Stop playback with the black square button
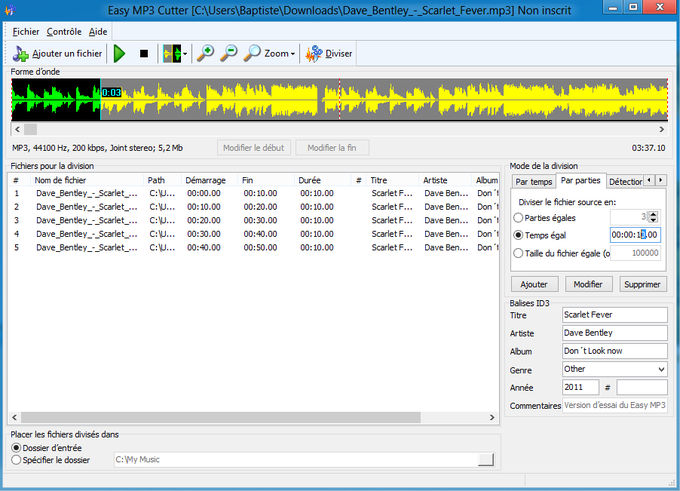The height and width of the screenshot is (491, 680). tap(144, 53)
